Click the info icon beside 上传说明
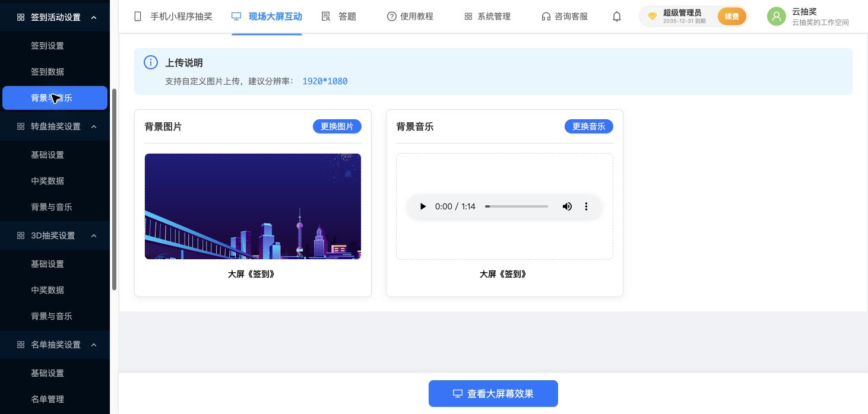Screen dimensions: 868x414 pyautogui.click(x=151, y=63)
